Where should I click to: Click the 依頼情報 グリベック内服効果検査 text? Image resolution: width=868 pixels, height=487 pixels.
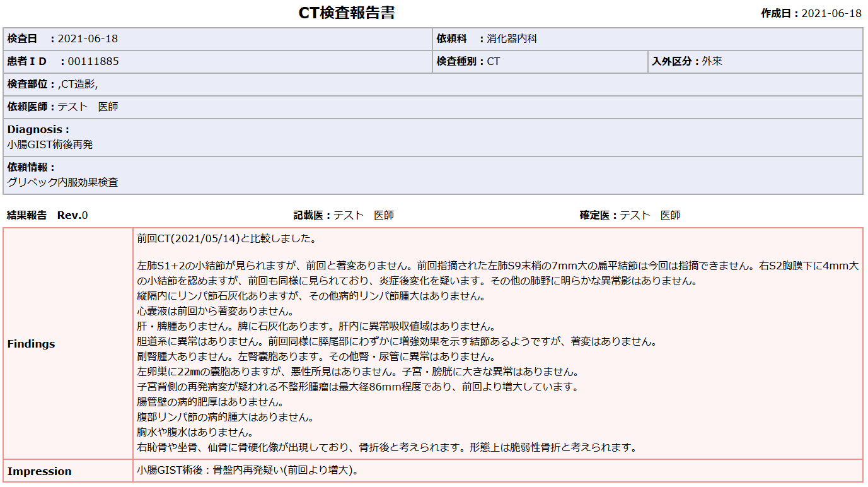pyautogui.click(x=62, y=182)
